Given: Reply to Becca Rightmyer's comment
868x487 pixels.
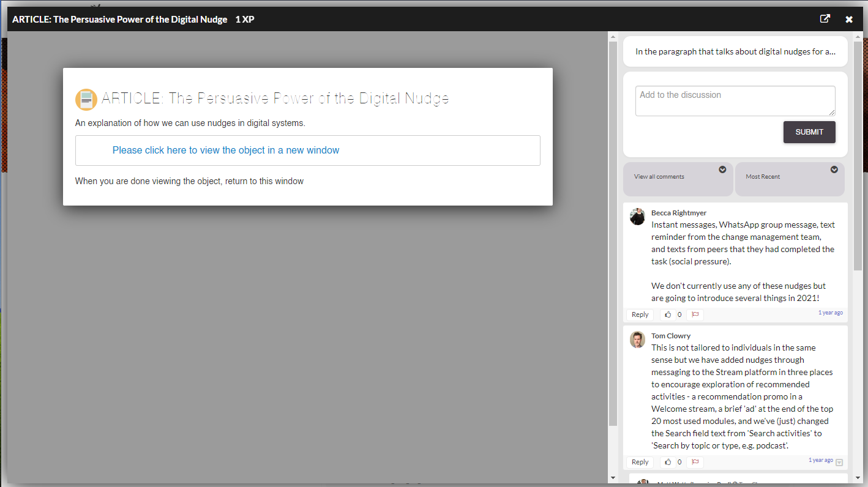Looking at the screenshot, I should (640, 314).
